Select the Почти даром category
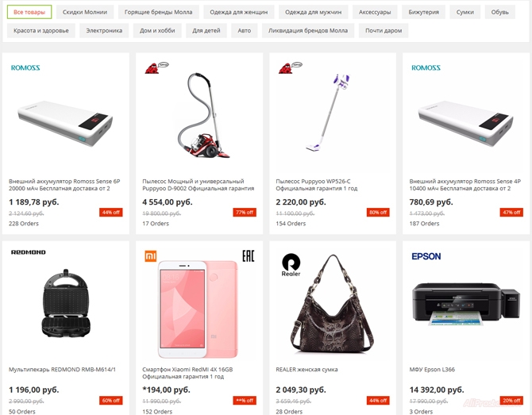 [x=384, y=30]
